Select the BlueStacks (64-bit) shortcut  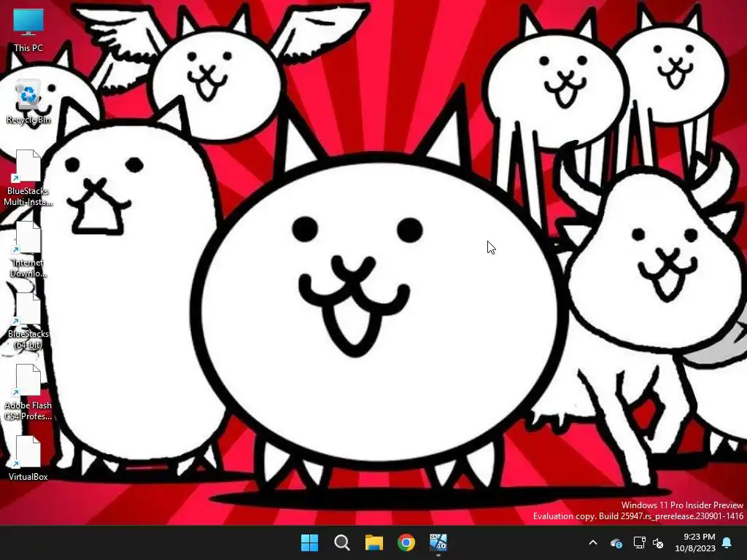tap(28, 321)
